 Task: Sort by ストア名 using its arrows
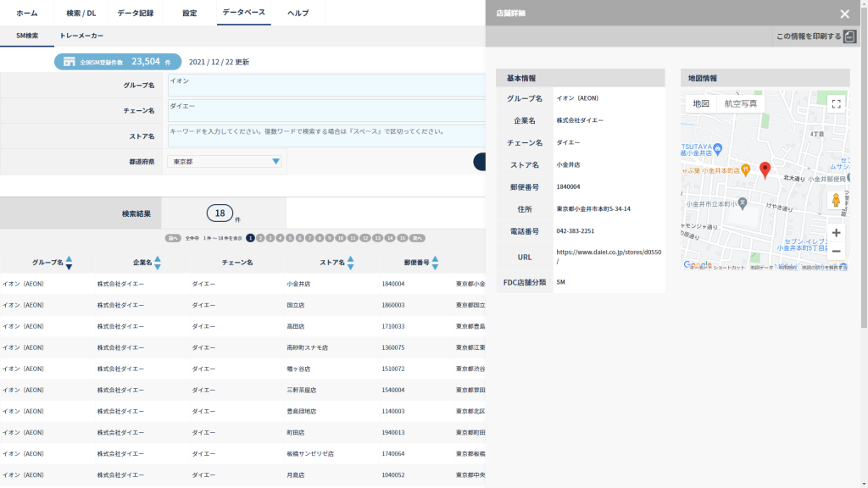(x=350, y=263)
